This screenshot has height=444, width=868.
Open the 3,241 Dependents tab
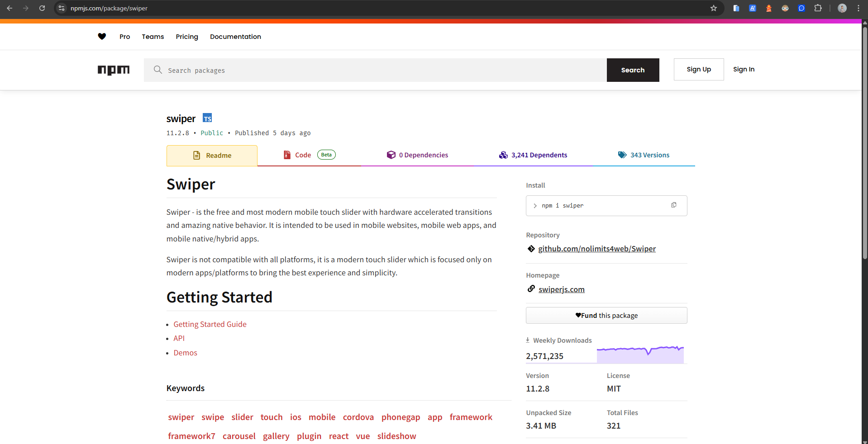pyautogui.click(x=533, y=155)
